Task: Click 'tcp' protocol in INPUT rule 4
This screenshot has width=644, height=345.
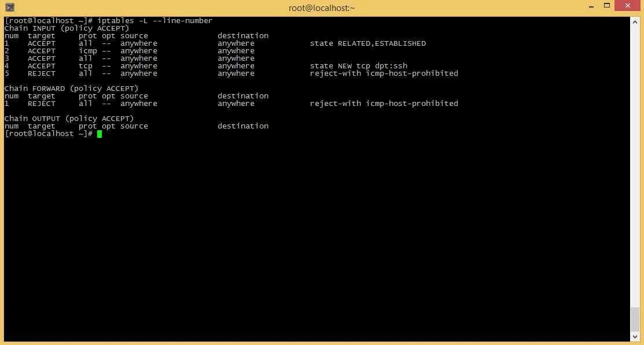Action: pyautogui.click(x=86, y=66)
